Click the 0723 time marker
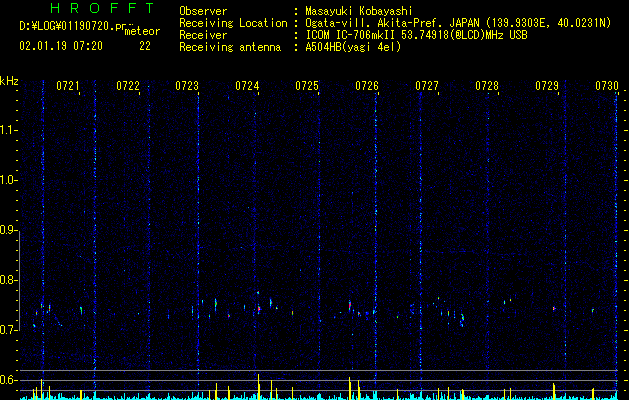This screenshot has width=629, height=400. click(x=187, y=86)
